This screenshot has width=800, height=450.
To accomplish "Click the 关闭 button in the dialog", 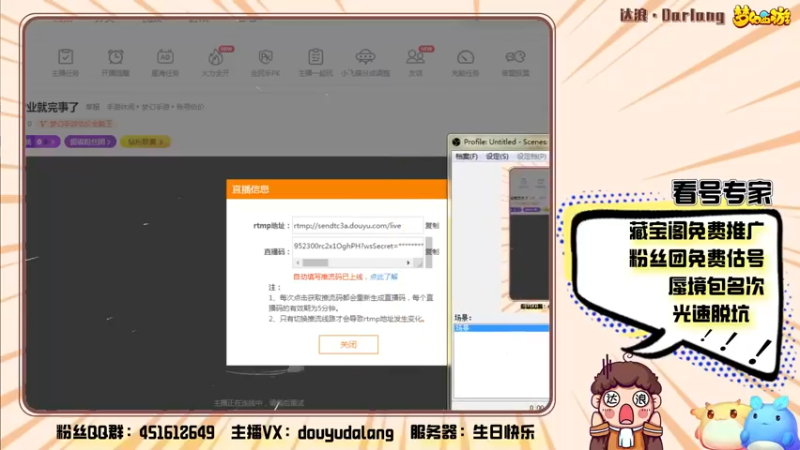I will coord(348,344).
